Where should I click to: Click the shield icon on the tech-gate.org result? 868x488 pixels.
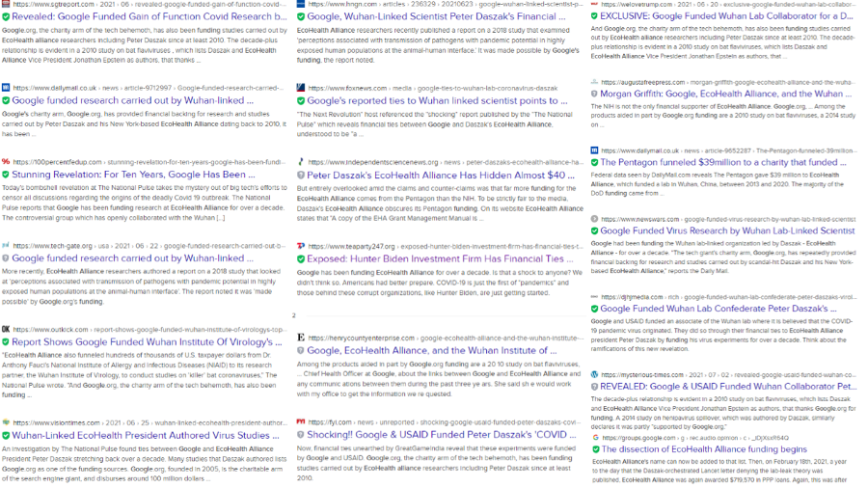6,258
